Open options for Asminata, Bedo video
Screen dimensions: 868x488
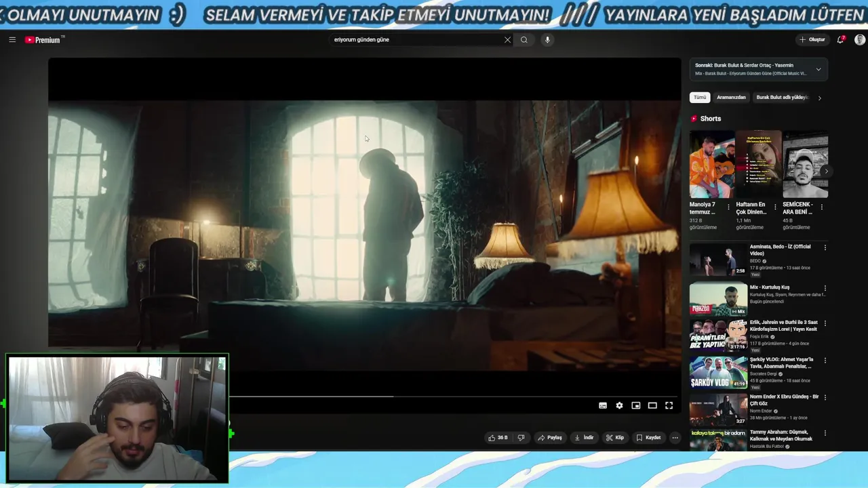(x=825, y=248)
